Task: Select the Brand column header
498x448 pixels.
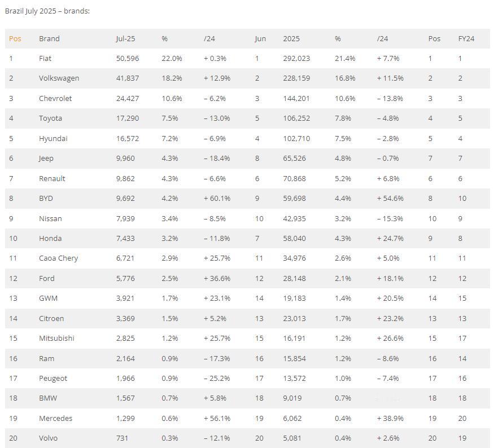Action: pyautogui.click(x=49, y=39)
